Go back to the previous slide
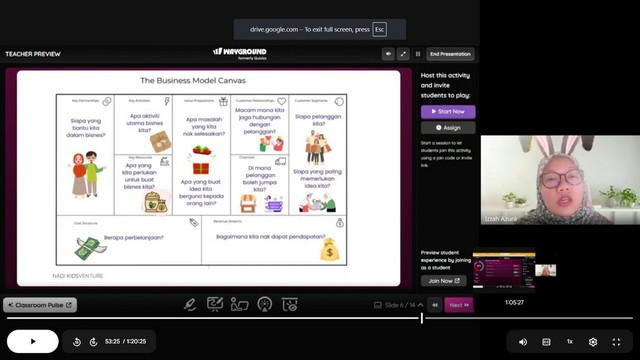 click(435, 305)
